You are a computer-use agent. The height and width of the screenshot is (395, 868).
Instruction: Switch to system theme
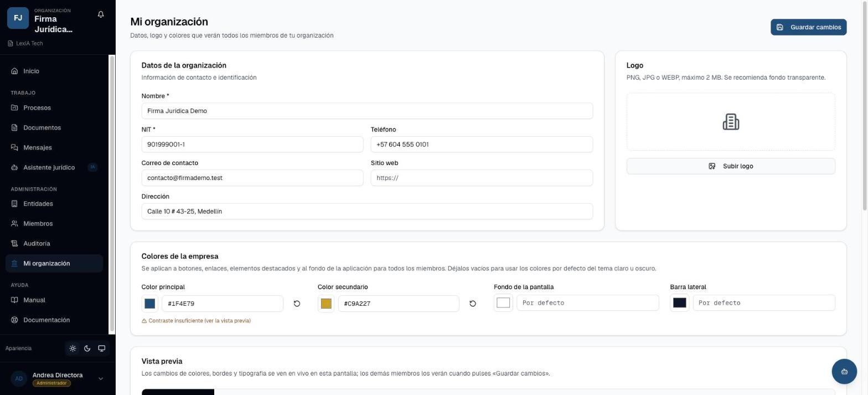point(102,348)
